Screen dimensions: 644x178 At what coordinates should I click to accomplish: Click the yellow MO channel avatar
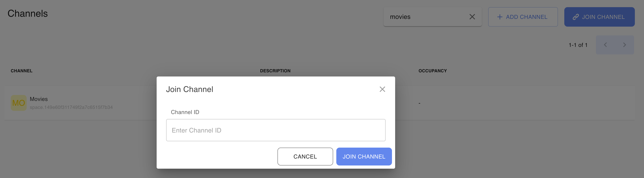[18, 103]
